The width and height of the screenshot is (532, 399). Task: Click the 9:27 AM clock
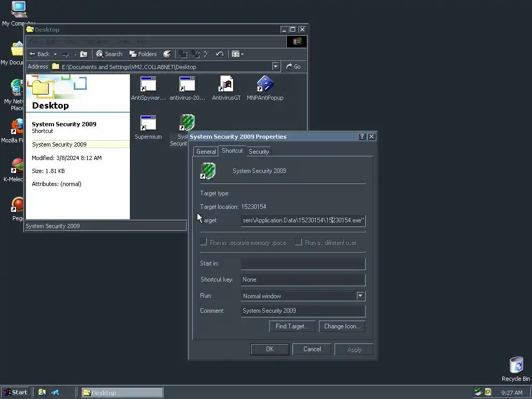512,393
